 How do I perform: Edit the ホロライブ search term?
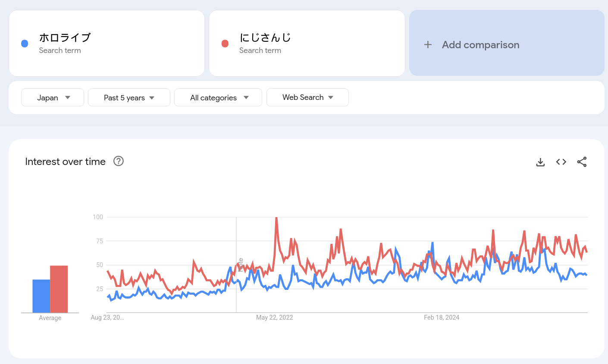65,37
